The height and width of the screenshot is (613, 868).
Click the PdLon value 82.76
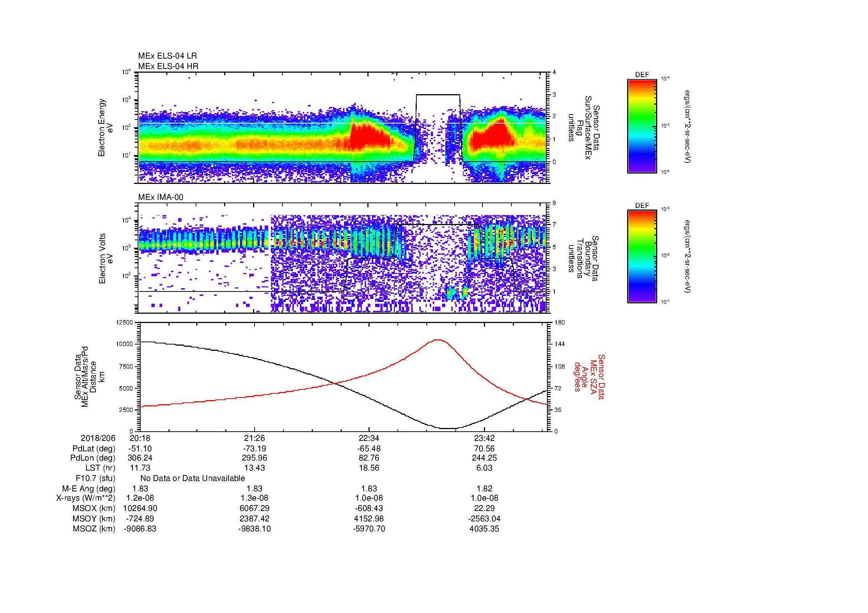369,458
